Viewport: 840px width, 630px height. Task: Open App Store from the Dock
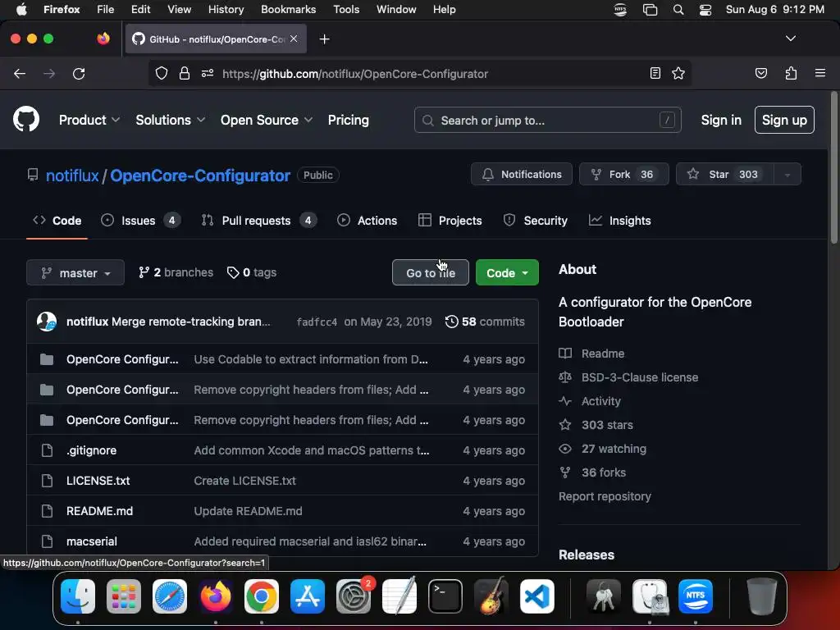coord(308,596)
